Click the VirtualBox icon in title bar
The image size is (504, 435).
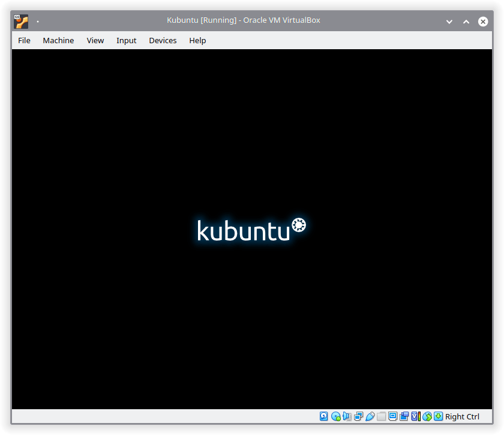[21, 22]
